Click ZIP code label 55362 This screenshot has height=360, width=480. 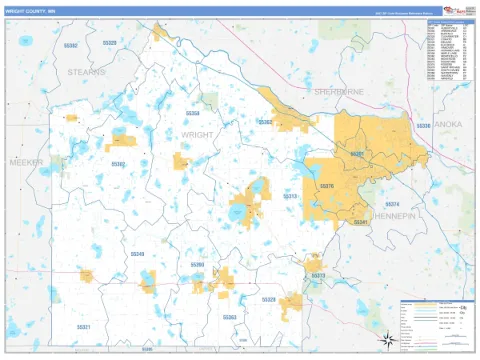tap(265, 122)
